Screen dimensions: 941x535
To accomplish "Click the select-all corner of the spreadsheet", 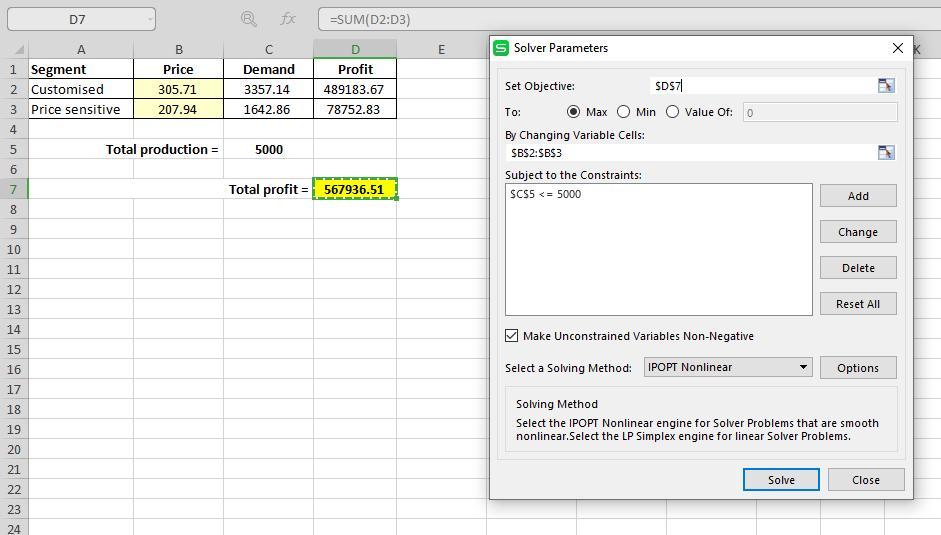I will pos(19,49).
